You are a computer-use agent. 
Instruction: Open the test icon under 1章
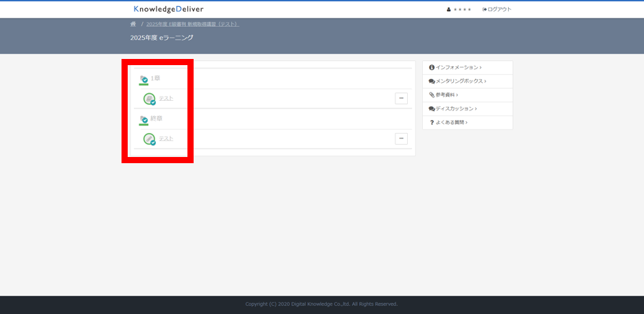tap(149, 99)
